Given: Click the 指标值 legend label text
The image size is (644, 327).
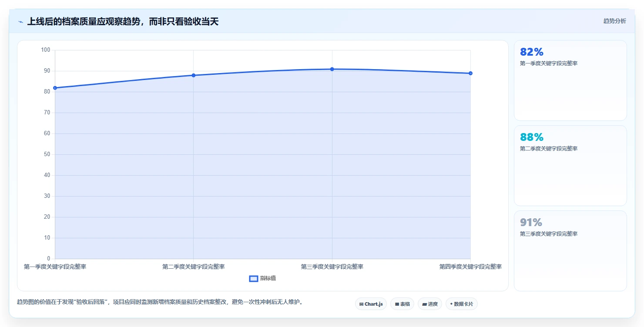Looking at the screenshot, I should 268,278.
